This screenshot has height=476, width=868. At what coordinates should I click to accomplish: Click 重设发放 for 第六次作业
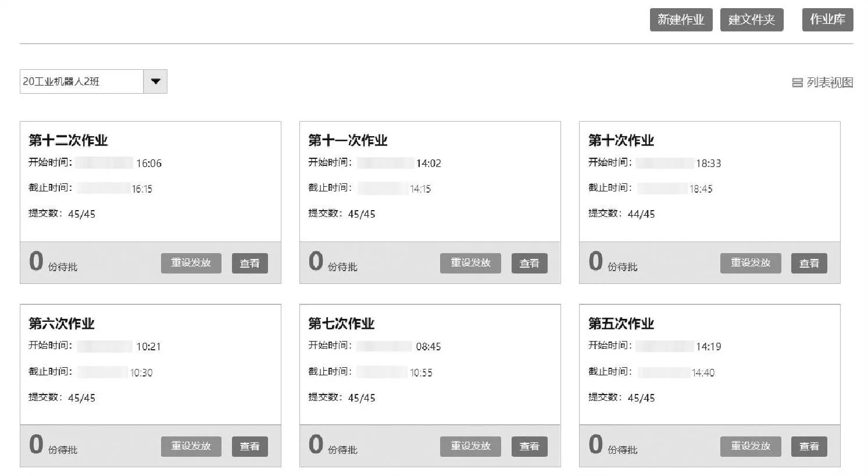click(x=191, y=446)
